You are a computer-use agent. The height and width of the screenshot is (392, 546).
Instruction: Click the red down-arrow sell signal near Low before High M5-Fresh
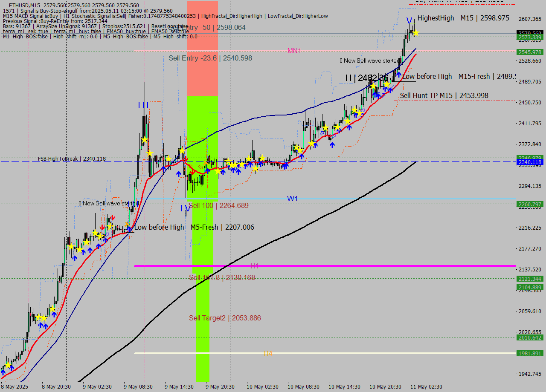112,217
